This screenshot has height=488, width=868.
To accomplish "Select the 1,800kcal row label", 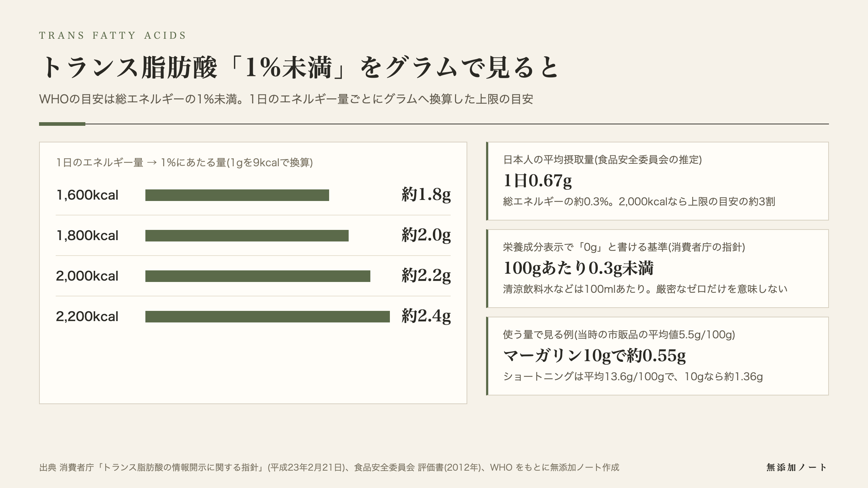I will click(x=87, y=236).
